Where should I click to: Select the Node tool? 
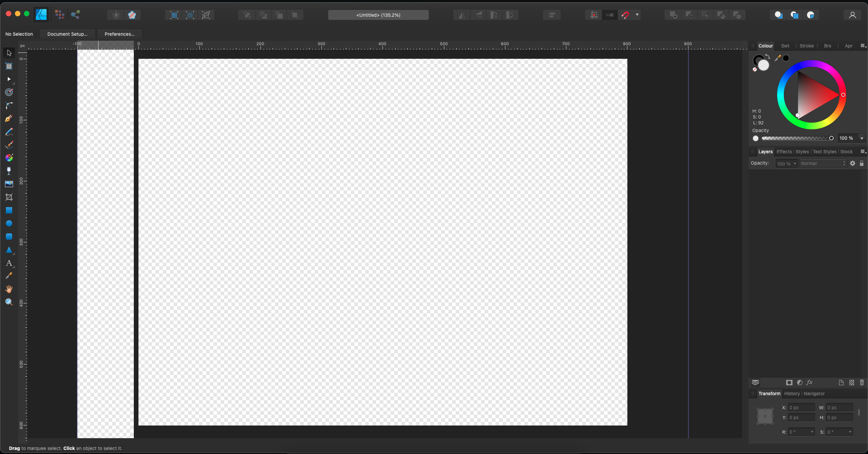(9, 79)
